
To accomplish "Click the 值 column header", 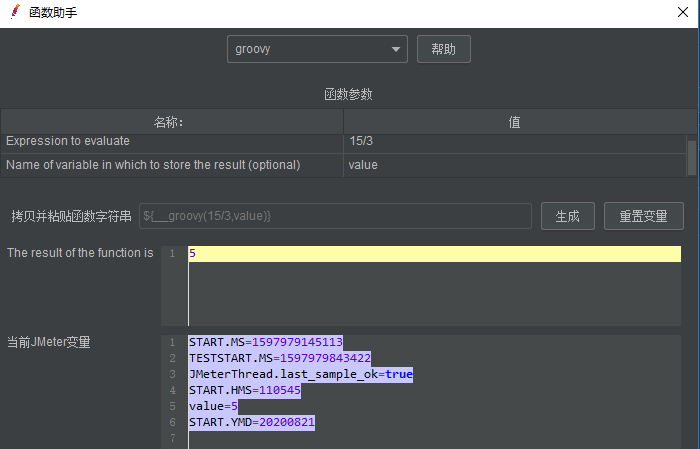I will (514, 122).
